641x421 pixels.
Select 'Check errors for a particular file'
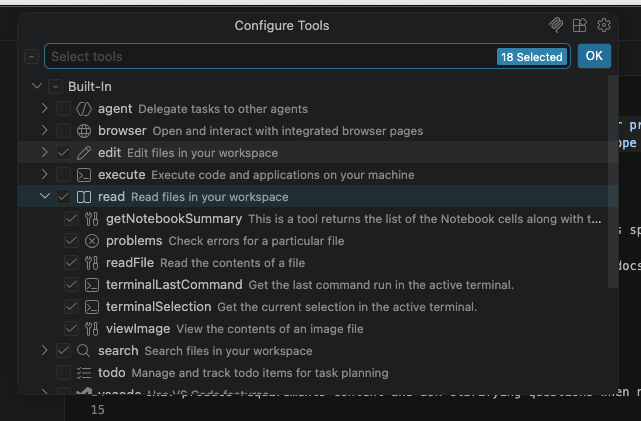coord(256,241)
